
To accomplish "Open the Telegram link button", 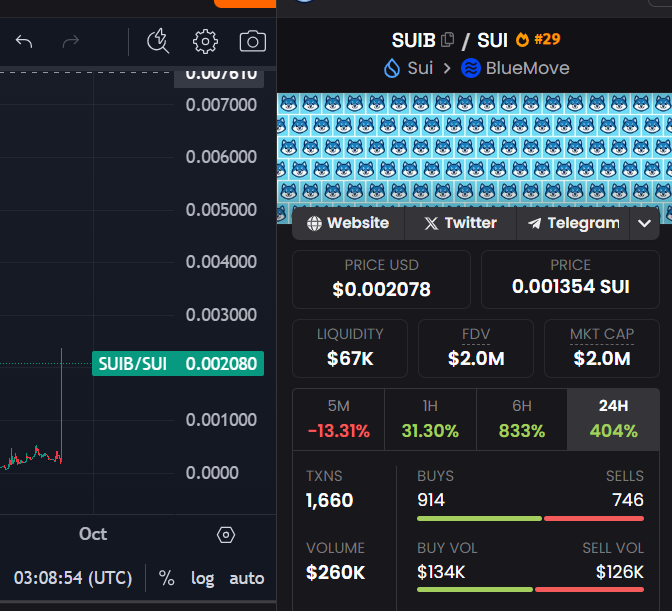I will (573, 223).
